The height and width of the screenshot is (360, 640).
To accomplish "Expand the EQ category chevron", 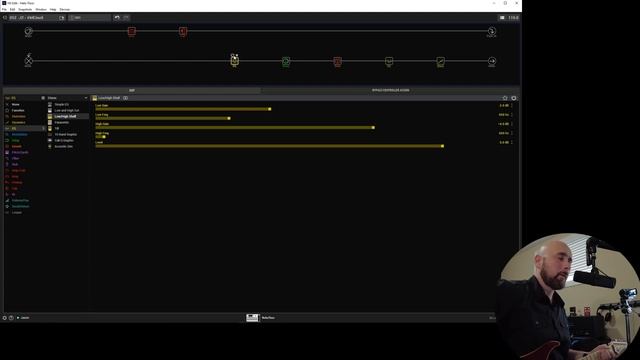I will (x=43, y=128).
